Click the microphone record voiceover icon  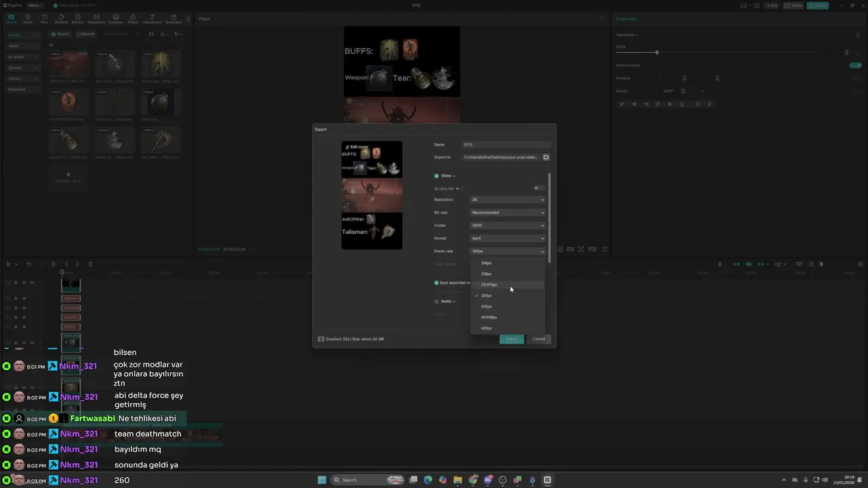point(720,264)
